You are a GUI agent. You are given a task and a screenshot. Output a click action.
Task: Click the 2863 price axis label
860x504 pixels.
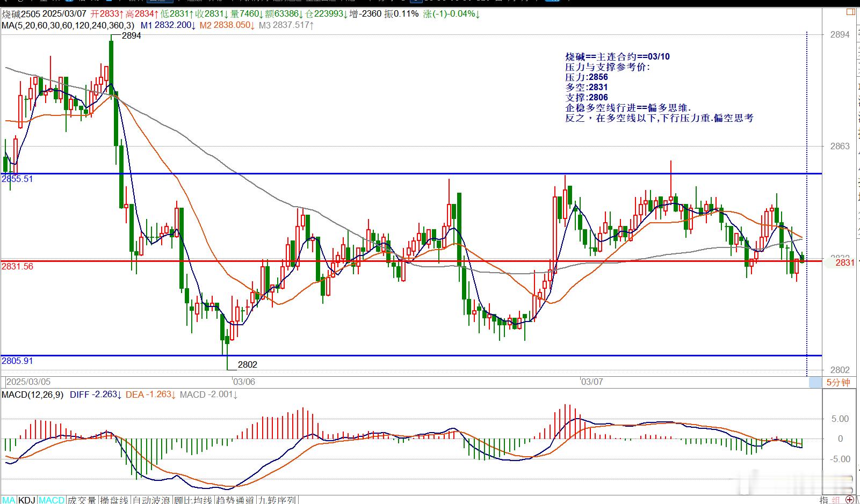point(840,146)
